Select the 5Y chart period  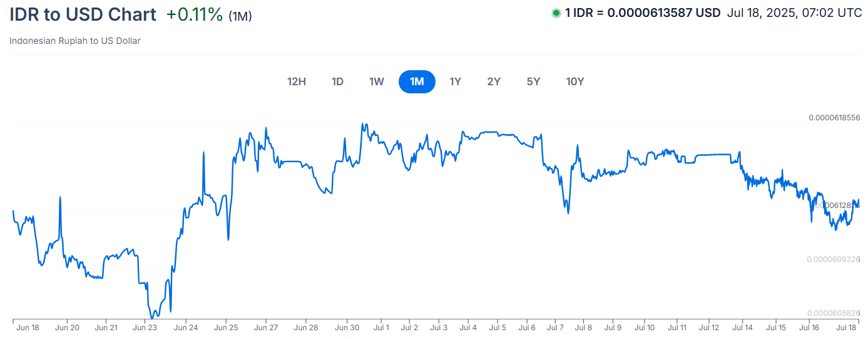pos(533,81)
